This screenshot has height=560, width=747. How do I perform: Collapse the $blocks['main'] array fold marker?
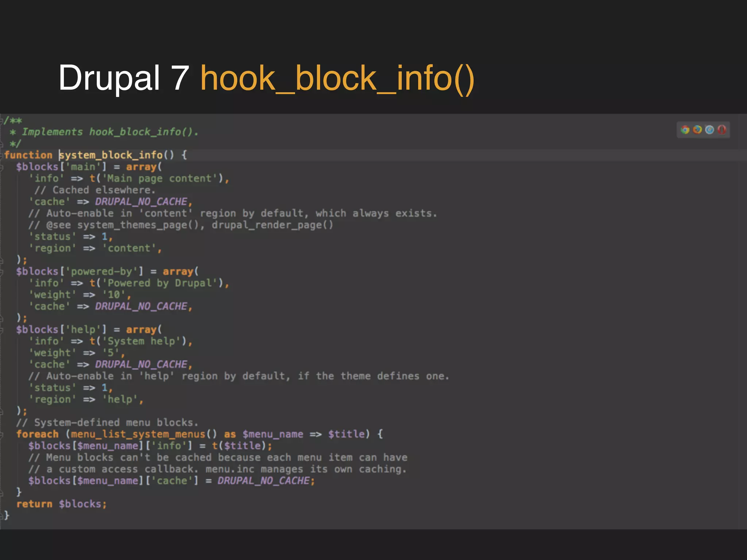[2, 167]
